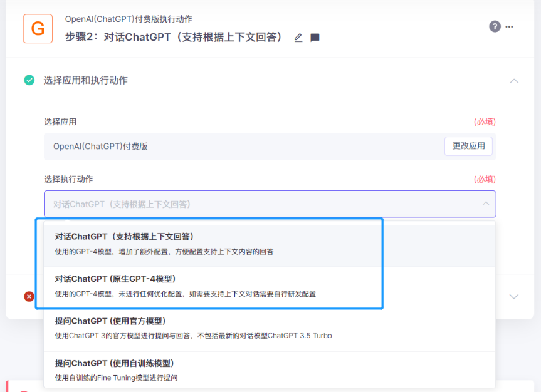Expand the collapsed section with down chevron
The width and height of the screenshot is (541, 392).
[514, 296]
